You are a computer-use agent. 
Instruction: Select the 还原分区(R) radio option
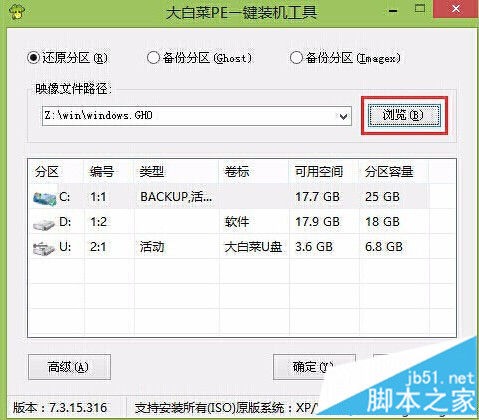[x=67, y=58]
